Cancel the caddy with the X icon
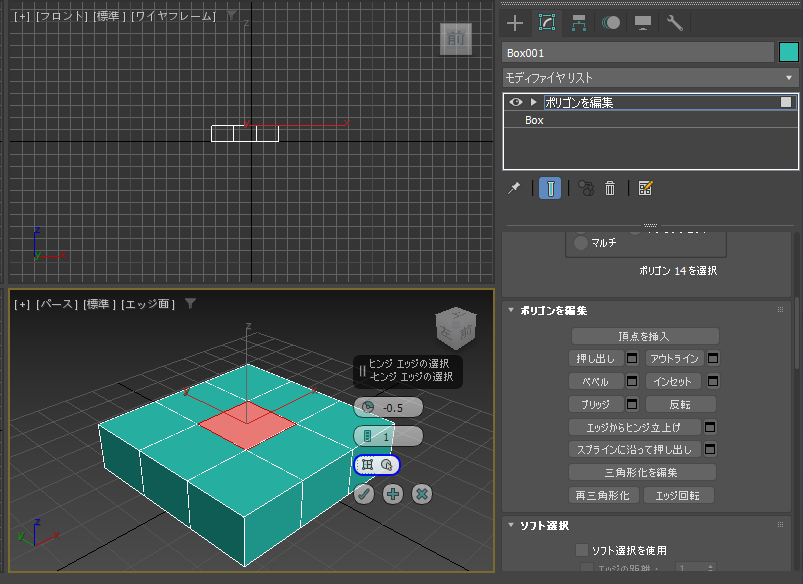 (422, 494)
